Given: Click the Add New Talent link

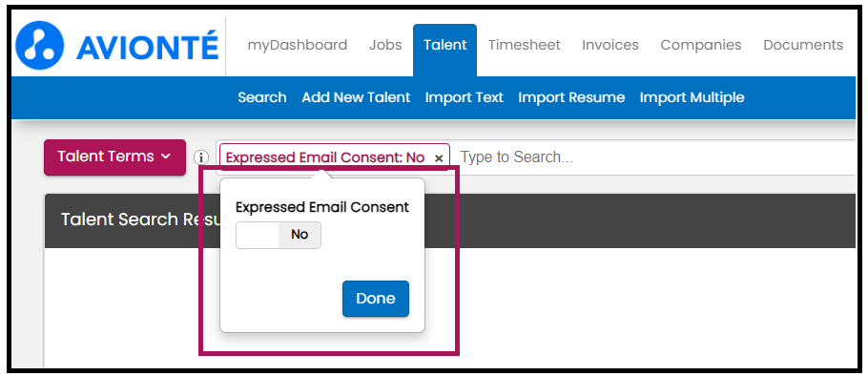Looking at the screenshot, I should [x=356, y=97].
